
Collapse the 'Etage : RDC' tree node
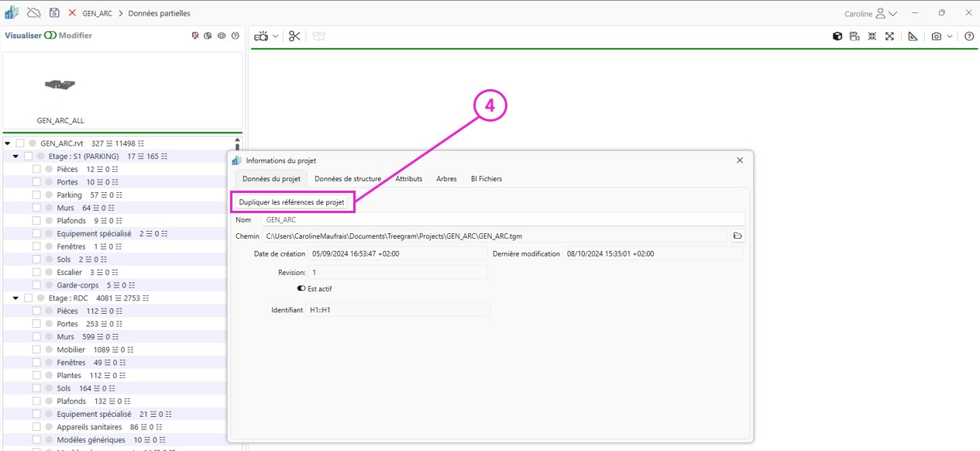pyautogui.click(x=15, y=298)
